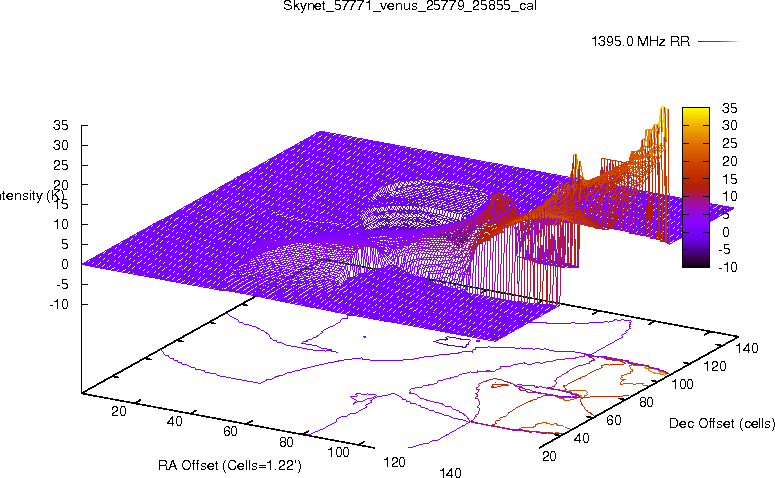Click the 35 label on the color bar
Image resolution: width=775 pixels, height=478 pixels.
coord(729,108)
